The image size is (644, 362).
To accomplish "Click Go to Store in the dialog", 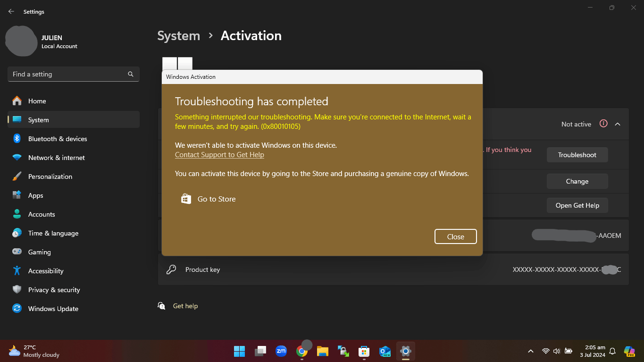I will [x=209, y=199].
